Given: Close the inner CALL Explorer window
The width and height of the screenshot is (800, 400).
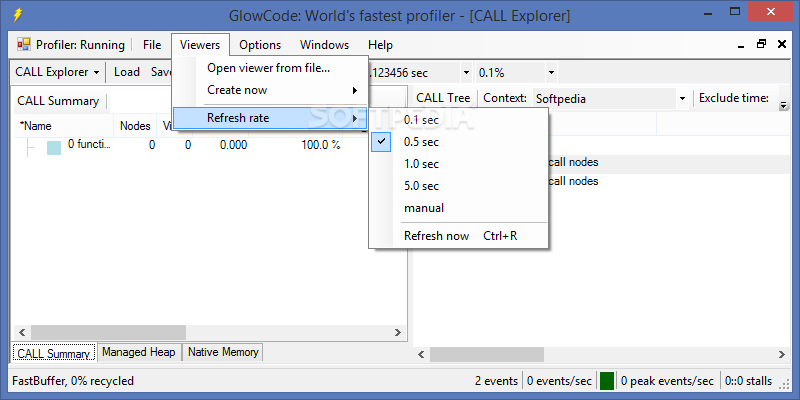Looking at the screenshot, I should pyautogui.click(x=782, y=44).
